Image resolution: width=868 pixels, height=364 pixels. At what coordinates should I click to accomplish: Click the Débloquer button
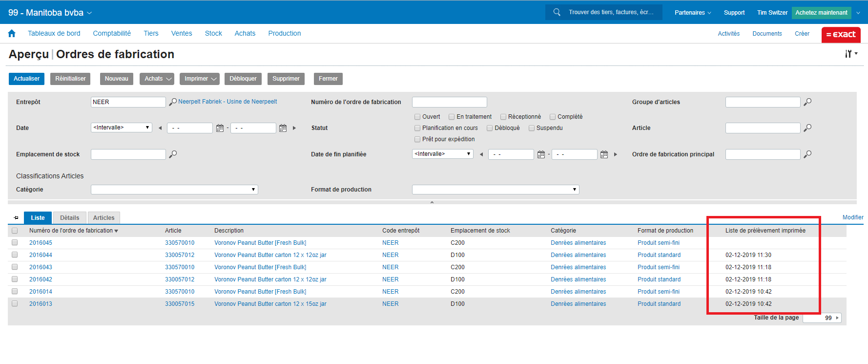[x=243, y=79]
